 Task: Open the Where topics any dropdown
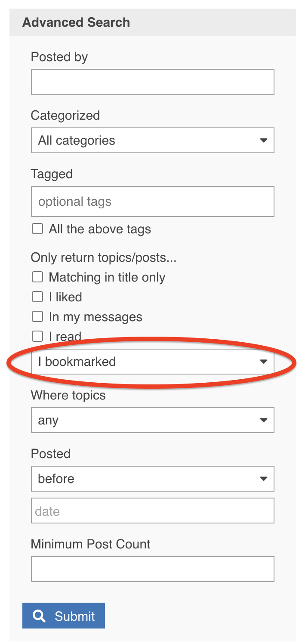pos(153,420)
